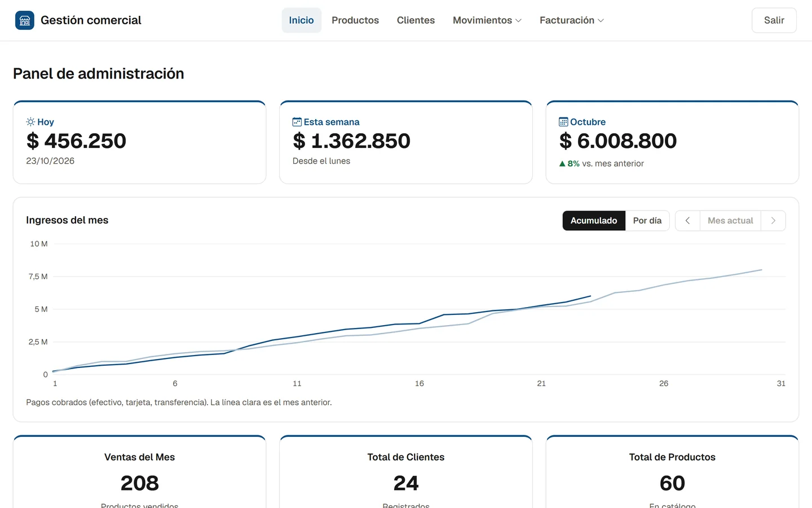Click the $ 6.008.800 amount
Screen dimensions: 812x508
pyautogui.click(x=618, y=141)
